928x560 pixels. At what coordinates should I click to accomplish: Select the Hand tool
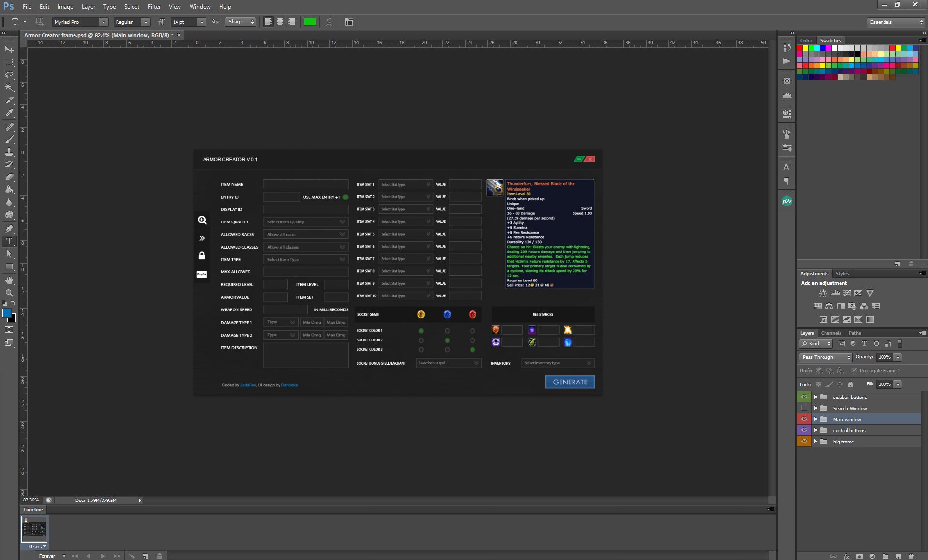9,280
